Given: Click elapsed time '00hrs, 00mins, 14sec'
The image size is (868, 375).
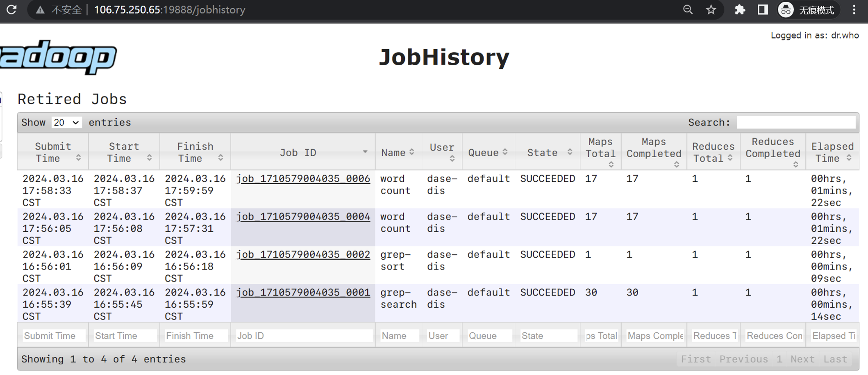Looking at the screenshot, I should coord(832,304).
